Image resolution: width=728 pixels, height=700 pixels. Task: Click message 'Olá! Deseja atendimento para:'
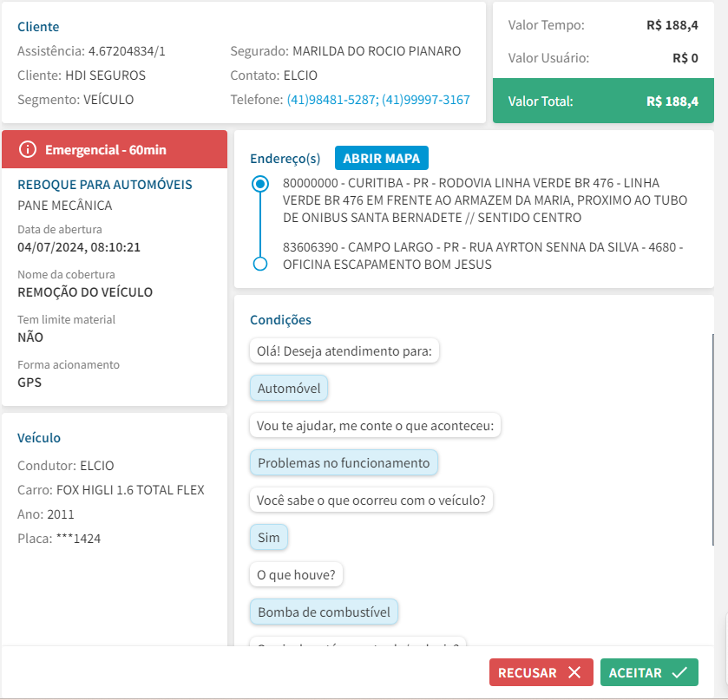click(x=344, y=351)
